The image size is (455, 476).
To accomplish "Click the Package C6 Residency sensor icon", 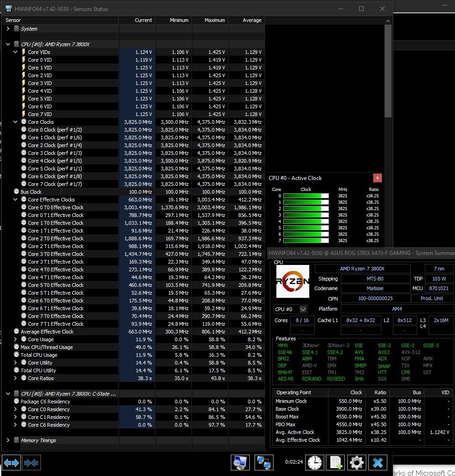I will pos(16,401).
